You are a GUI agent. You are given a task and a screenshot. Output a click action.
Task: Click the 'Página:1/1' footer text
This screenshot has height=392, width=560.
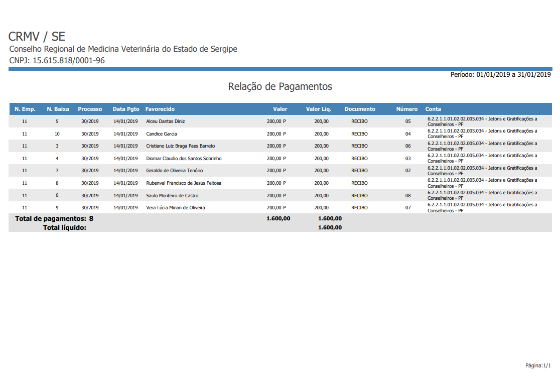538,365
